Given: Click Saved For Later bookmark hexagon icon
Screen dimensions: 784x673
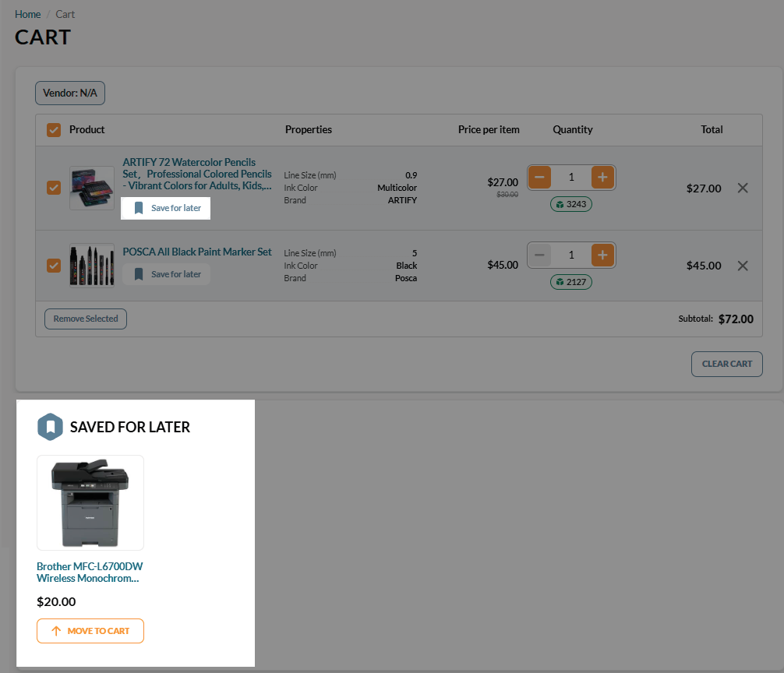Looking at the screenshot, I should click(x=50, y=427).
